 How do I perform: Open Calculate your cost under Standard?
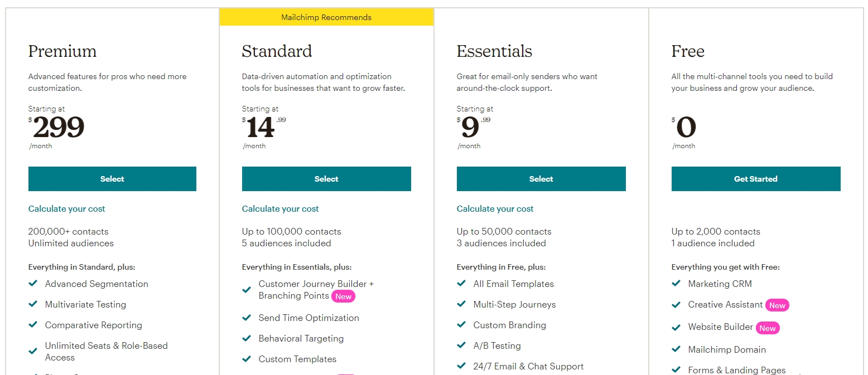[x=280, y=209]
